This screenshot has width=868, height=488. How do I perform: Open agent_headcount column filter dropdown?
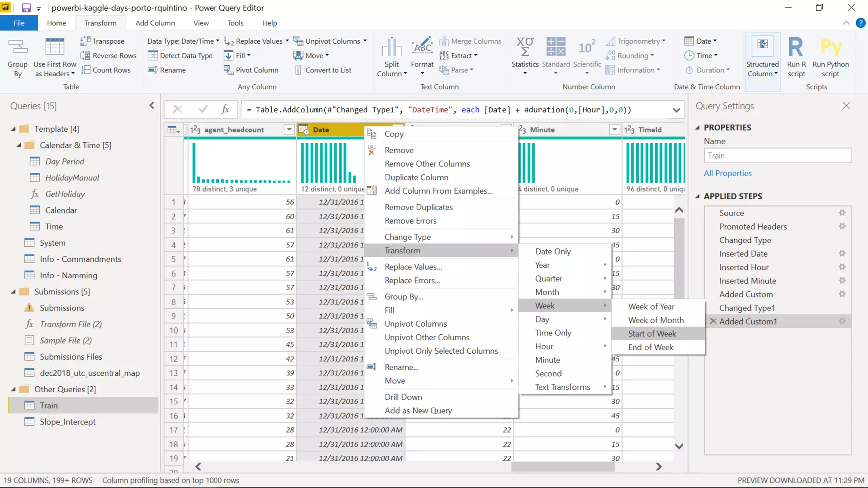289,130
